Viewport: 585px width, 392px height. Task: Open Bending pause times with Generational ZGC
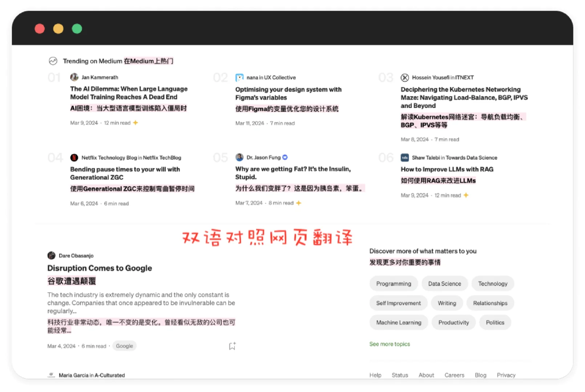125,173
